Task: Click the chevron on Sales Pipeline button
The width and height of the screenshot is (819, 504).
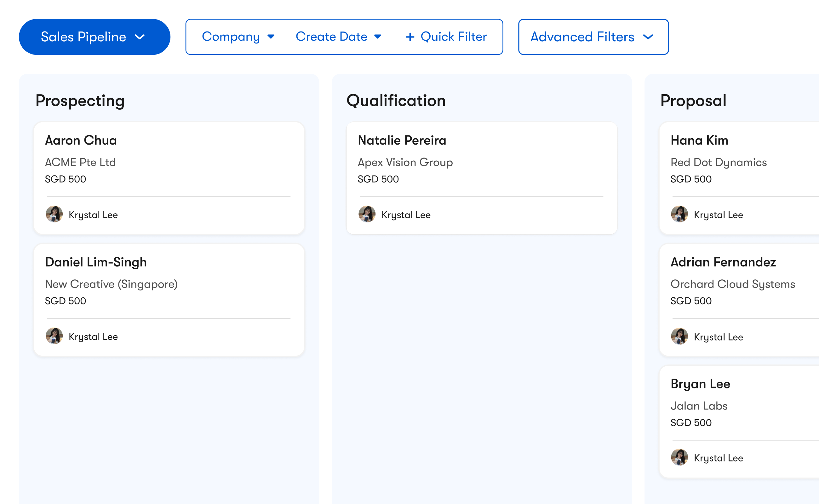Action: tap(140, 37)
